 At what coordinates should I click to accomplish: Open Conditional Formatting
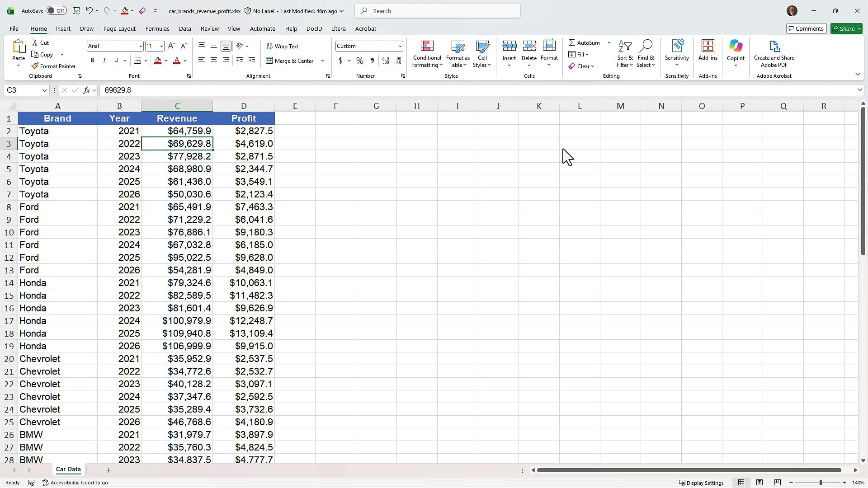pos(427,54)
